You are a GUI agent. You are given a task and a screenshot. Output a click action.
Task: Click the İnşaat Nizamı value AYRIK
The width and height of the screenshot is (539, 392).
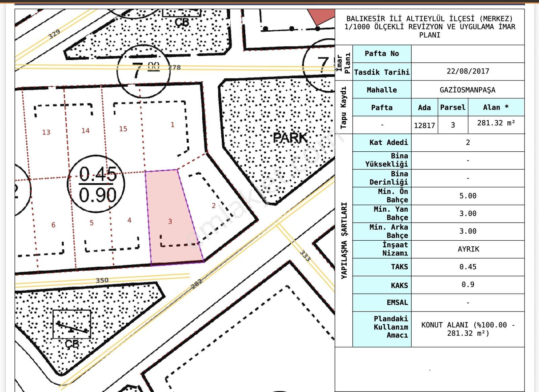468,249
